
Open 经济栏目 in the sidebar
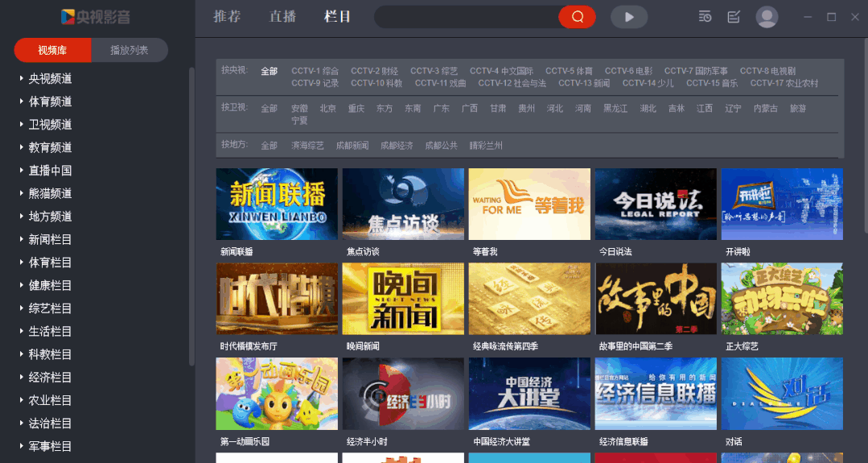[x=51, y=377]
